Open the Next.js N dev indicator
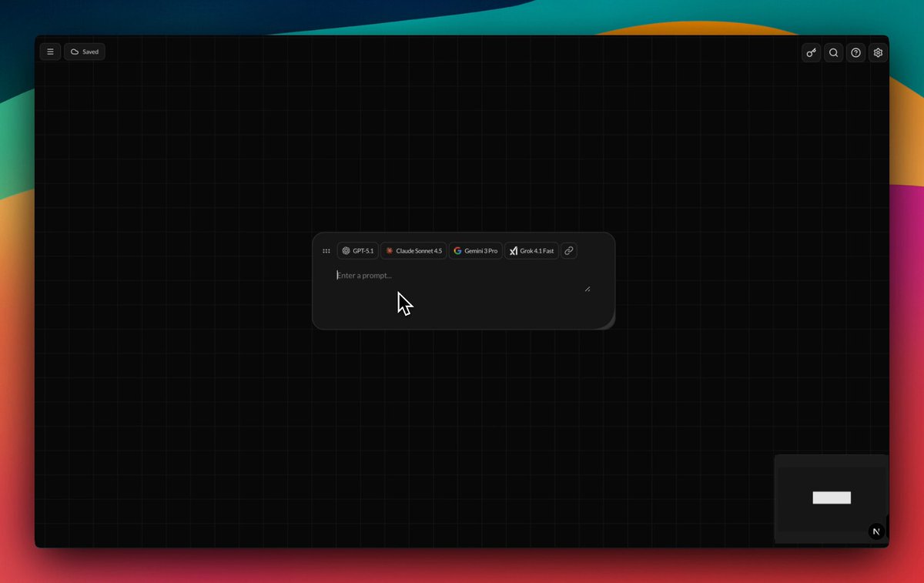924x583 pixels. click(876, 532)
